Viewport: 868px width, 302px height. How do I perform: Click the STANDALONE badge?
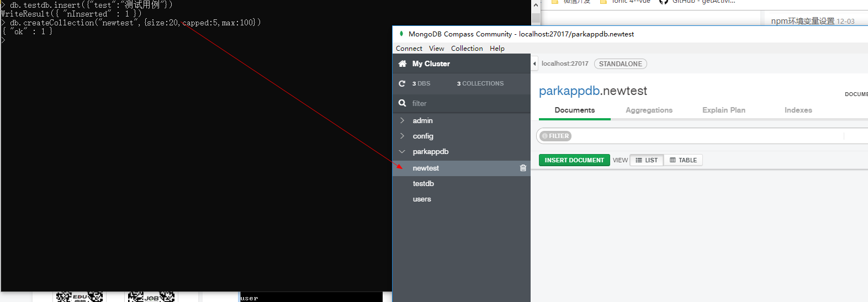[621, 63]
